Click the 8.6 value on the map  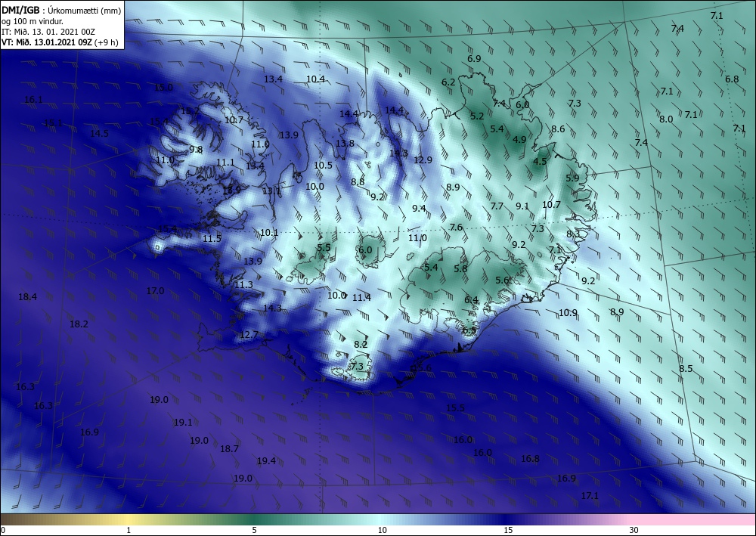tap(558, 129)
